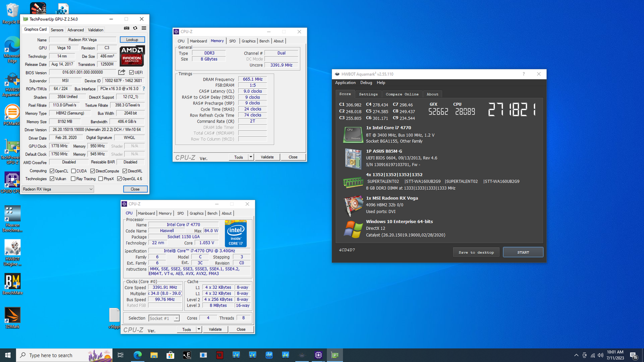Viewport: 644px width, 362px height.
Task: Open the Application menu in Aquamark
Action: click(345, 82)
